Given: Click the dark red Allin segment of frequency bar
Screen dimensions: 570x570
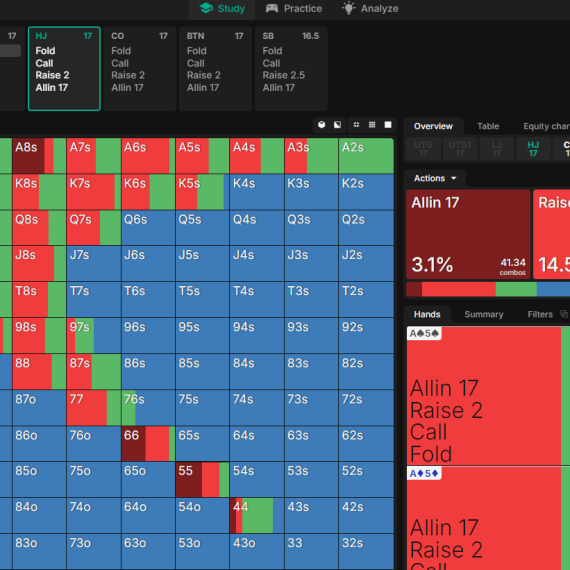Looking at the screenshot, I should 414,289.
